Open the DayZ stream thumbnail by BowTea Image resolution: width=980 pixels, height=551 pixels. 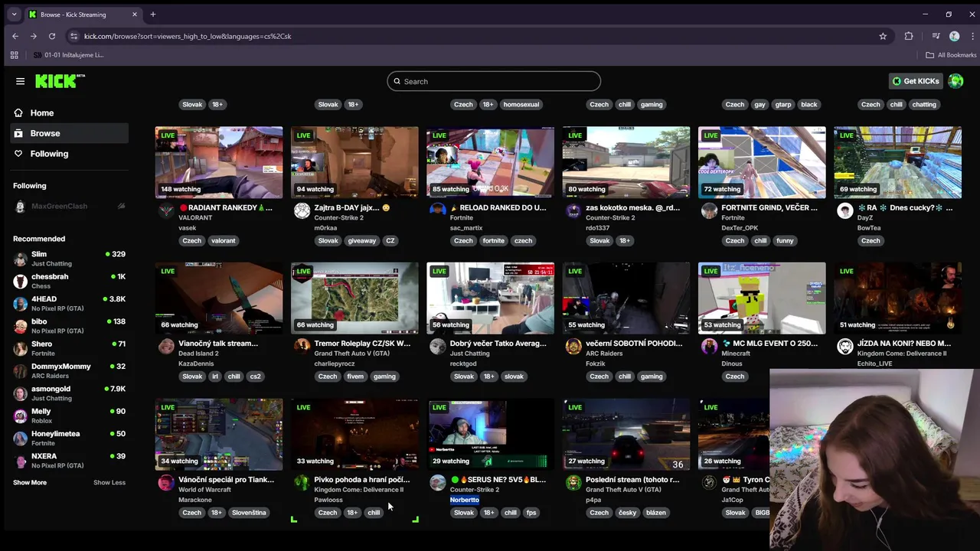897,162
